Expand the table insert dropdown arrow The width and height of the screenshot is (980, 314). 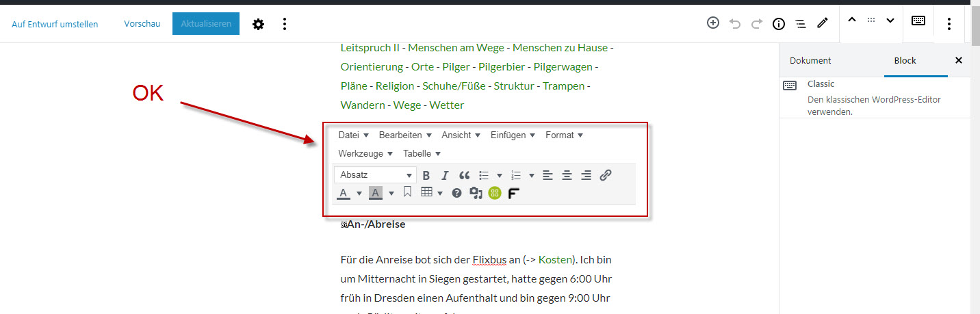[440, 193]
